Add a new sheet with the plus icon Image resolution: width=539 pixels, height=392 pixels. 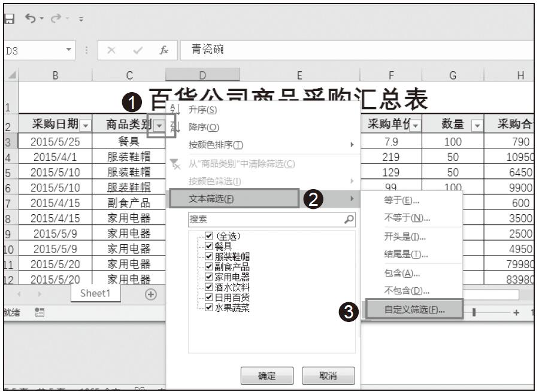click(150, 294)
